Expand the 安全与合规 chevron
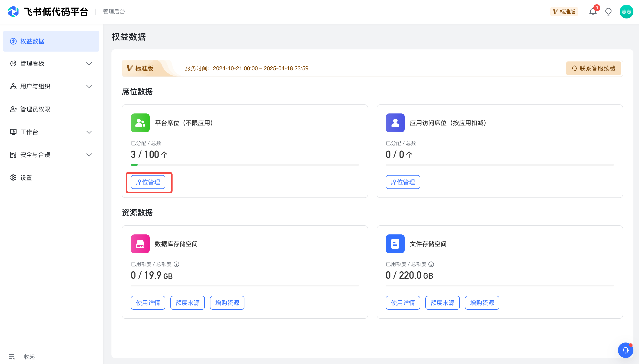Screen dimensions: 639x364 coord(89,155)
